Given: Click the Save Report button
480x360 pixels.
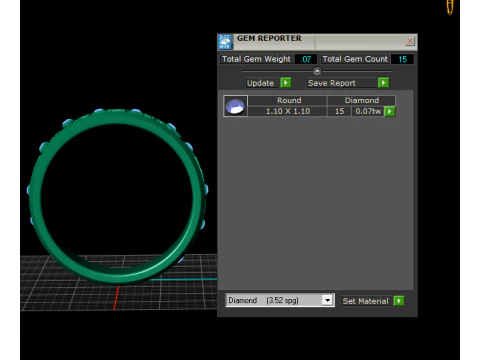Looking at the screenshot, I should pos(342,83).
